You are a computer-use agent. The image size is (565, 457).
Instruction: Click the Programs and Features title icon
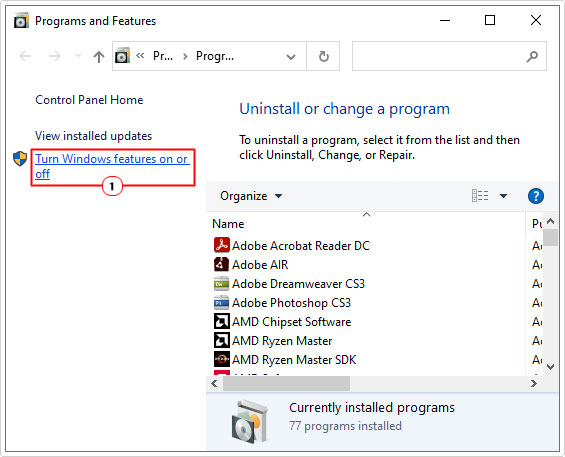pyautogui.click(x=21, y=21)
